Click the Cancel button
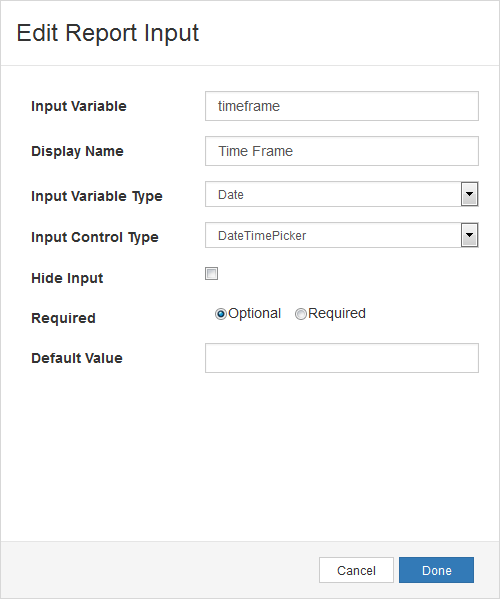 point(356,570)
